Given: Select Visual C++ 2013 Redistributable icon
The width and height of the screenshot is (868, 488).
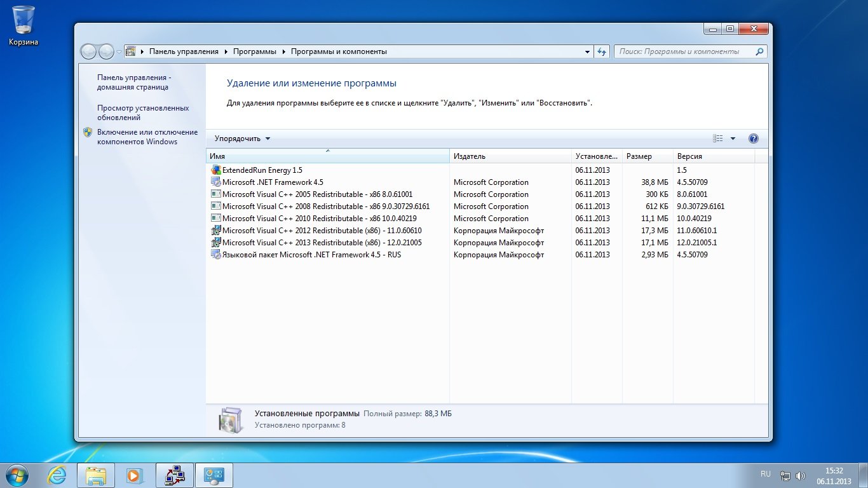Looking at the screenshot, I should click(216, 243).
